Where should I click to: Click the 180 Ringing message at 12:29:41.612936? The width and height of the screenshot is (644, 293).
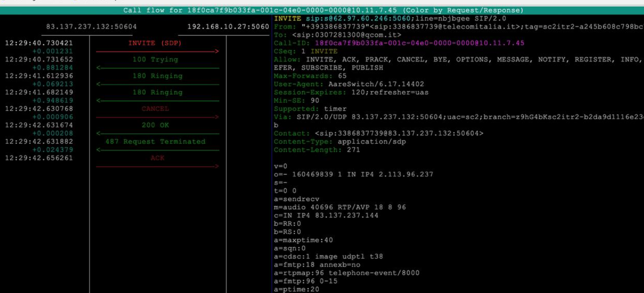pos(157,76)
